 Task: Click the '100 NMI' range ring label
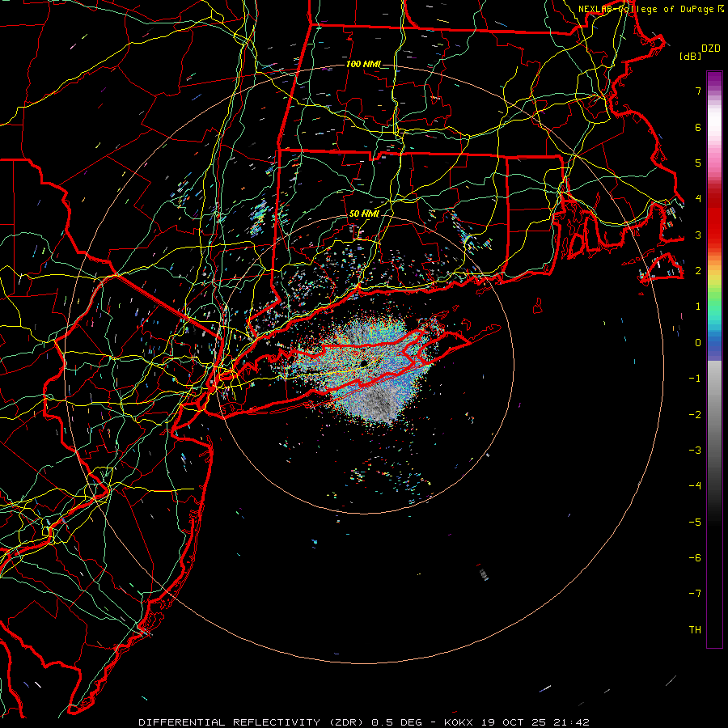363,64
